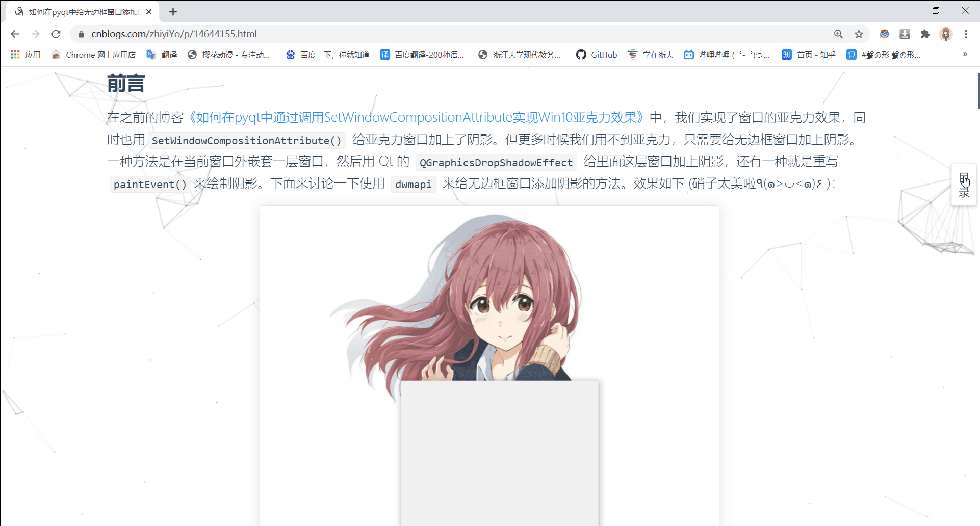Open 首页 - 知乎 bookmark

(x=809, y=55)
